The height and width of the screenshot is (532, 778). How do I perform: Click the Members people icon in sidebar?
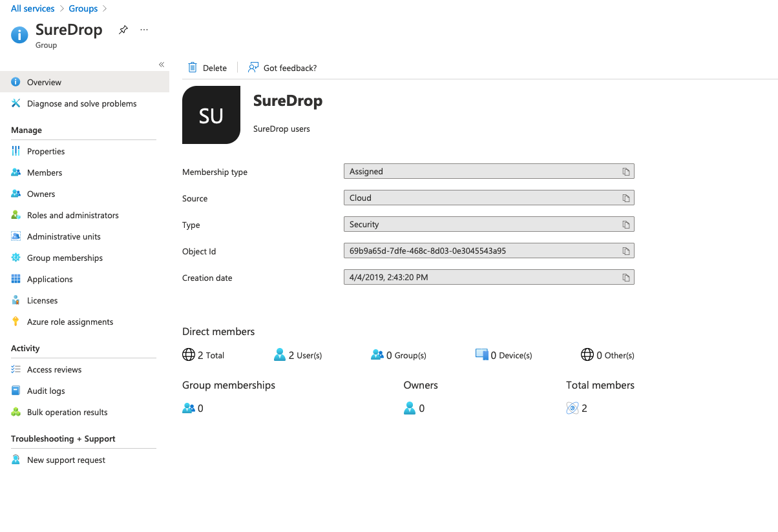(16, 172)
